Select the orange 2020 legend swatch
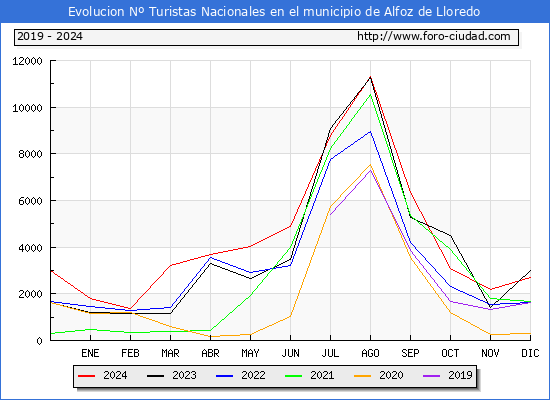 coord(363,376)
